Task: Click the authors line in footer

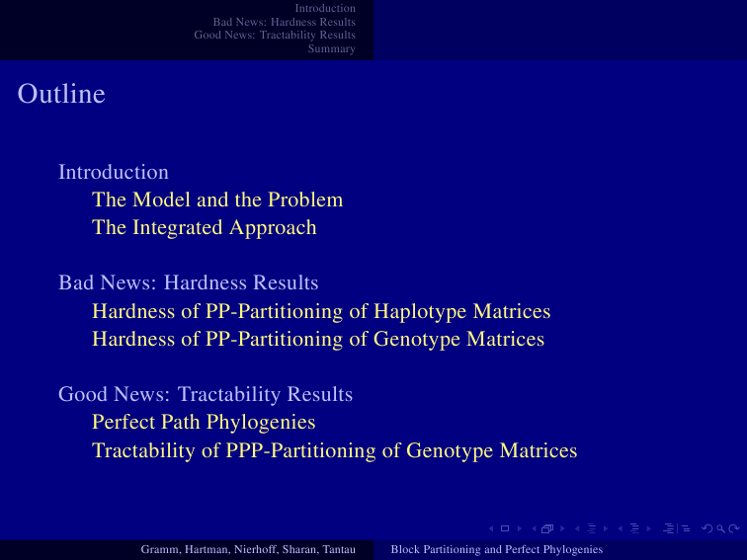Action: pos(248,549)
